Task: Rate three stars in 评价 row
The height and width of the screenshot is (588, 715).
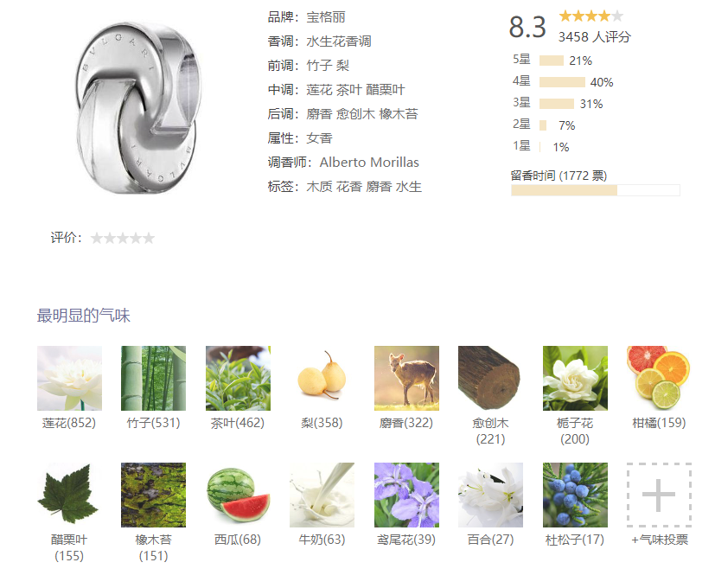Action: tap(123, 238)
